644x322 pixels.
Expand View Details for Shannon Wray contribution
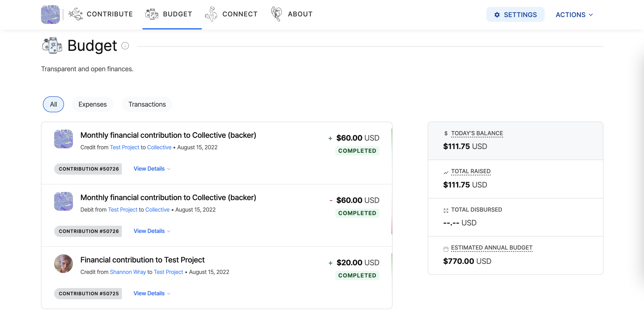coord(152,293)
